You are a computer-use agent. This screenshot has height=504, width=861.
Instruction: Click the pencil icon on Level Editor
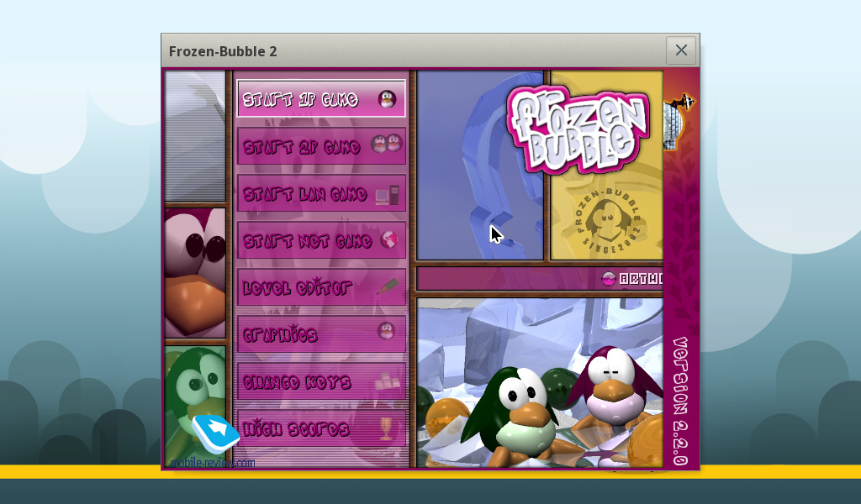pos(388,286)
